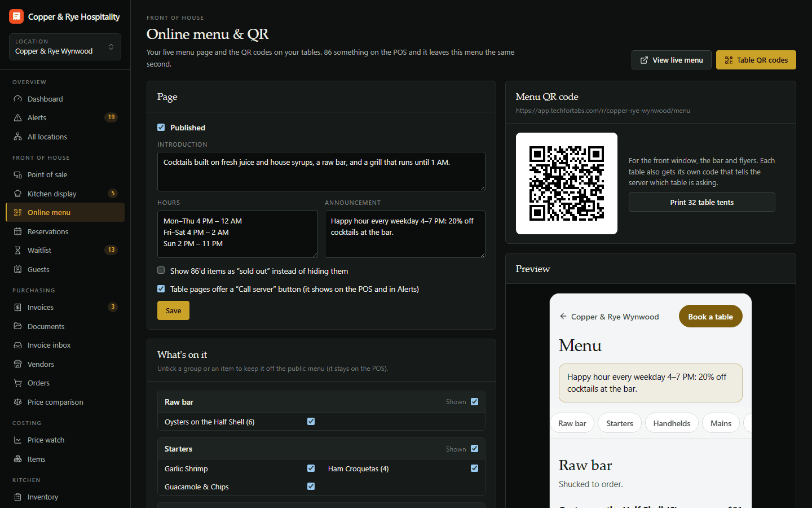This screenshot has width=812, height=508.
Task: Uncheck Guacamole & Chips item
Action: point(311,486)
